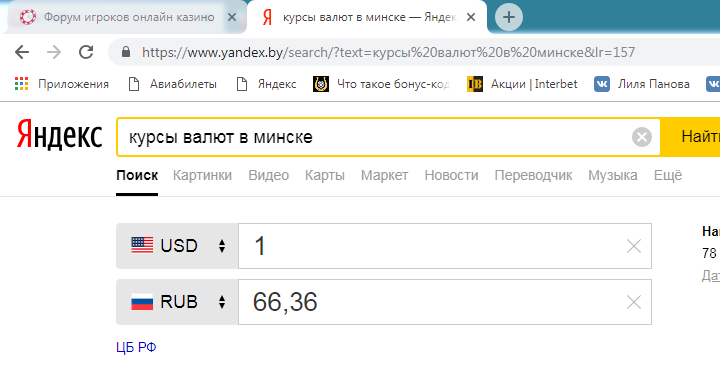The width and height of the screenshot is (720, 381).
Task: Open the RUB currency selector dropdown
Action: pos(177,302)
